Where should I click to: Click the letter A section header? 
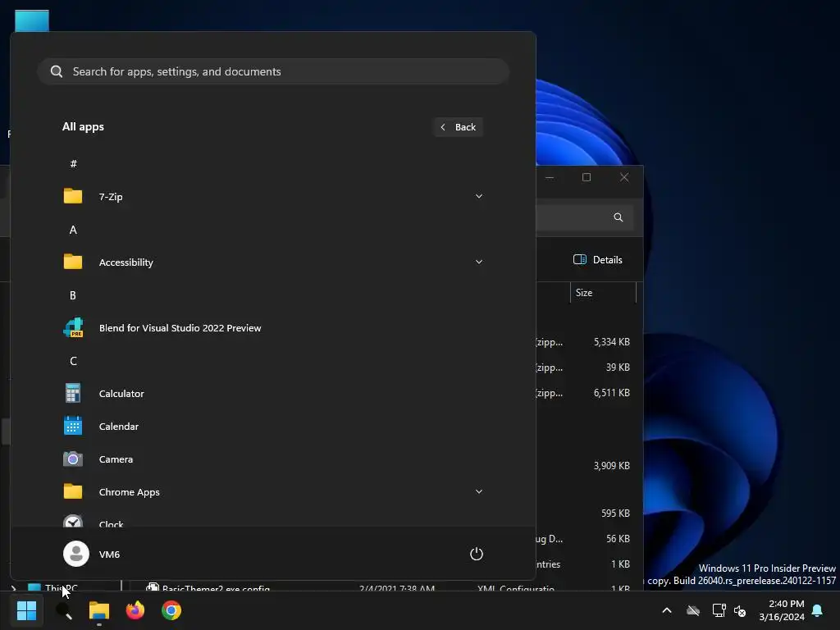tap(73, 230)
